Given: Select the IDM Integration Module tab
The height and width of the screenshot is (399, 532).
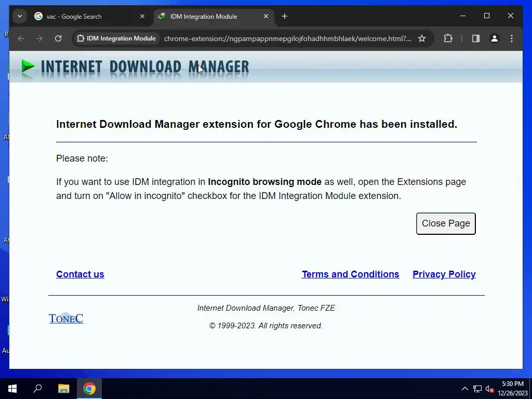Looking at the screenshot, I should 214,16.
